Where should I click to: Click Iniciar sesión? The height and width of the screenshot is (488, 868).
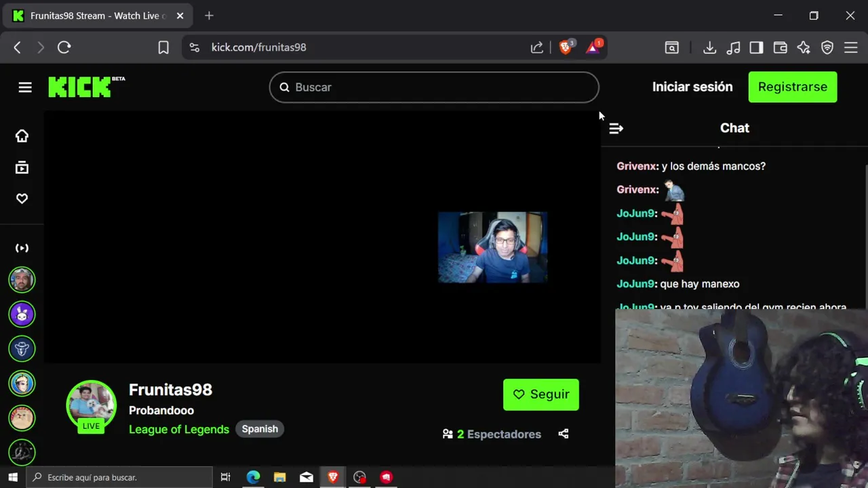(692, 87)
